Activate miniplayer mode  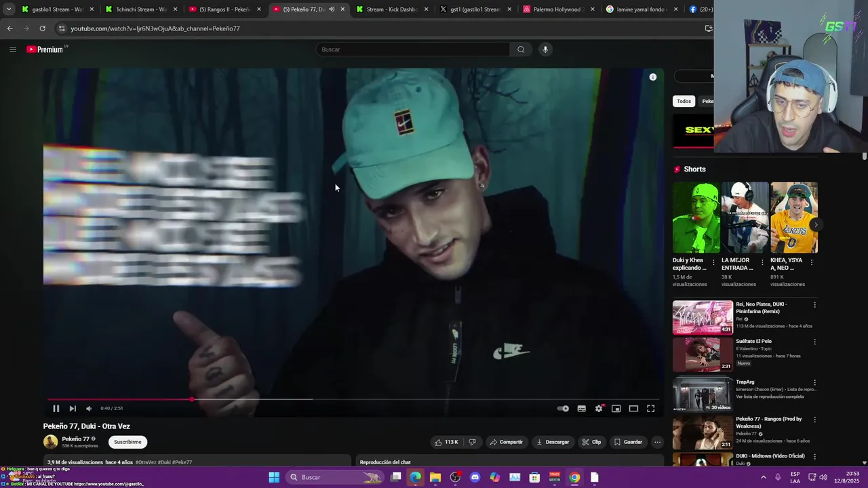coord(616,409)
